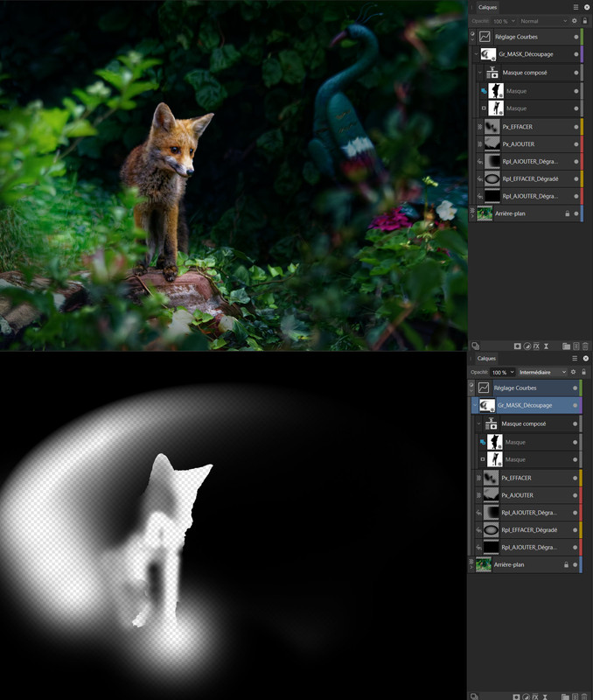Open Live Filters hourglass icon, upper panel
This screenshot has height=700, width=593.
(x=546, y=346)
